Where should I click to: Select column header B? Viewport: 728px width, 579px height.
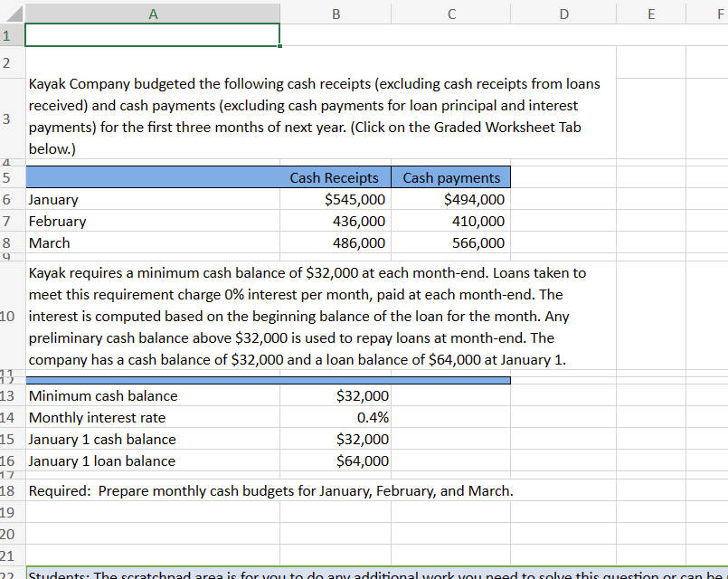[336, 14]
